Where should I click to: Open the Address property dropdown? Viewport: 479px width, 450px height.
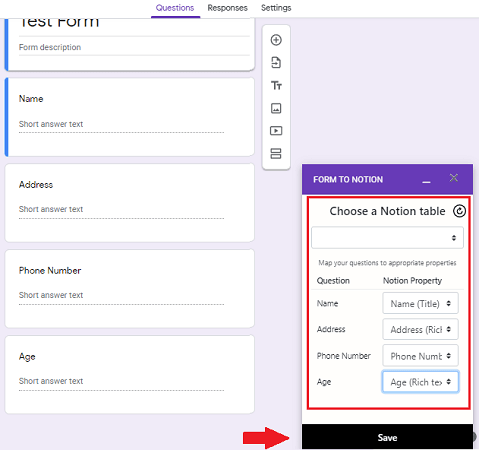(420, 329)
